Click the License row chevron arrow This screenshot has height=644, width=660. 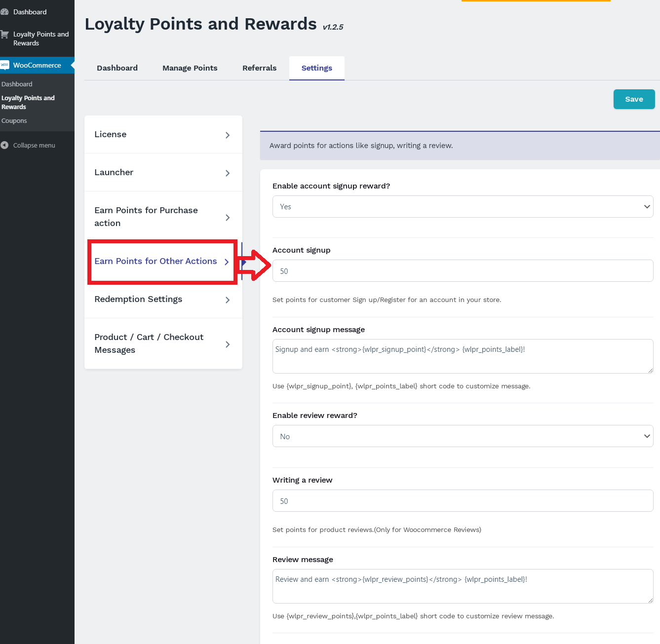tap(228, 135)
